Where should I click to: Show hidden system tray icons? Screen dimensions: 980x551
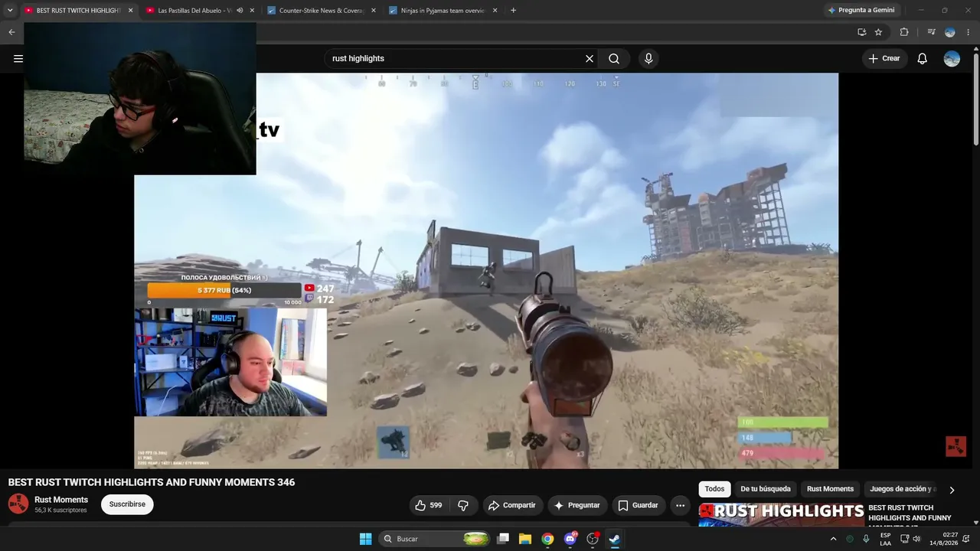pyautogui.click(x=834, y=539)
